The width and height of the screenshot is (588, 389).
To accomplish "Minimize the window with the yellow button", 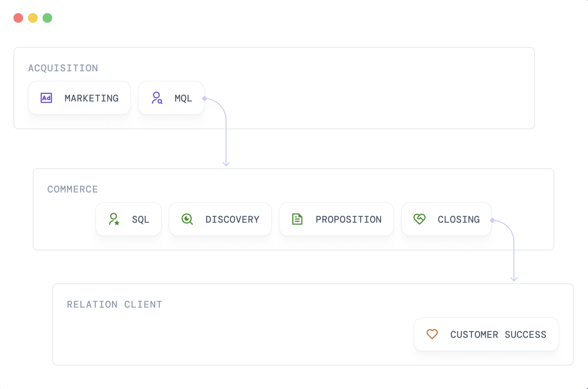I will point(33,18).
